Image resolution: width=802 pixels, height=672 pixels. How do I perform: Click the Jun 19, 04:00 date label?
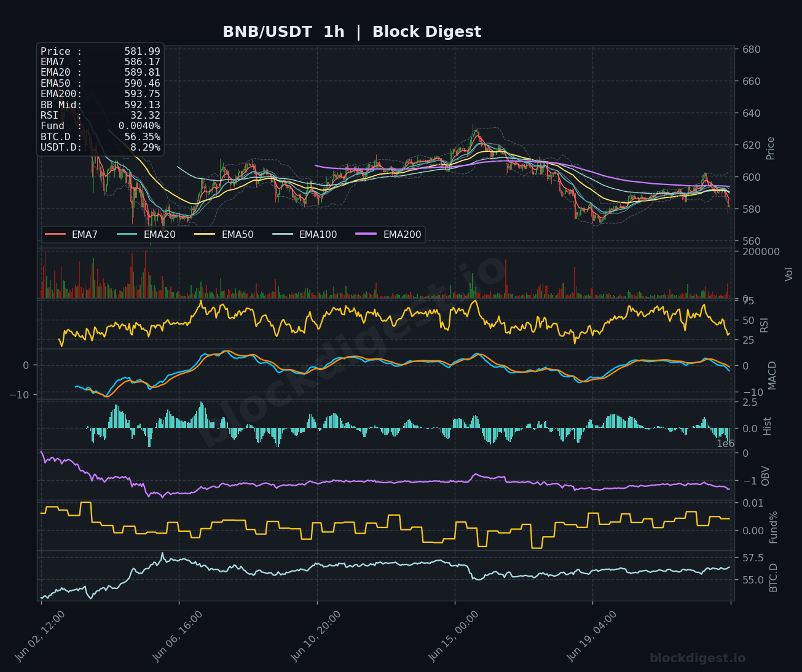tap(592, 636)
